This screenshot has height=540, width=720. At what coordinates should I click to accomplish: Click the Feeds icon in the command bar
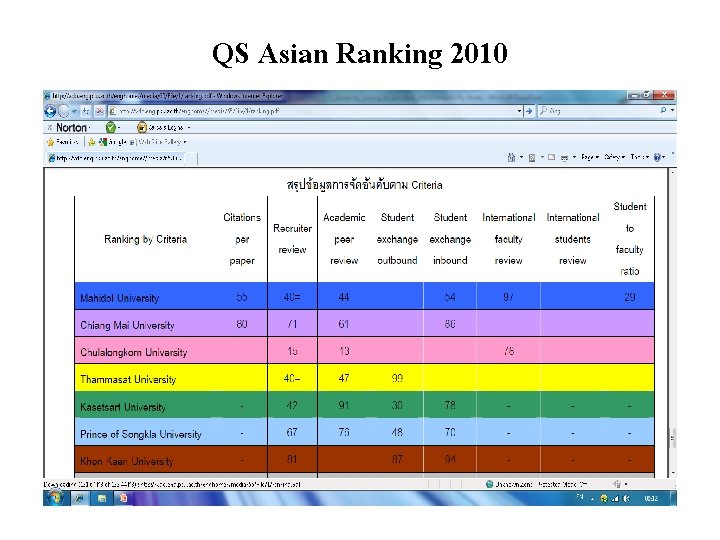coord(532,158)
